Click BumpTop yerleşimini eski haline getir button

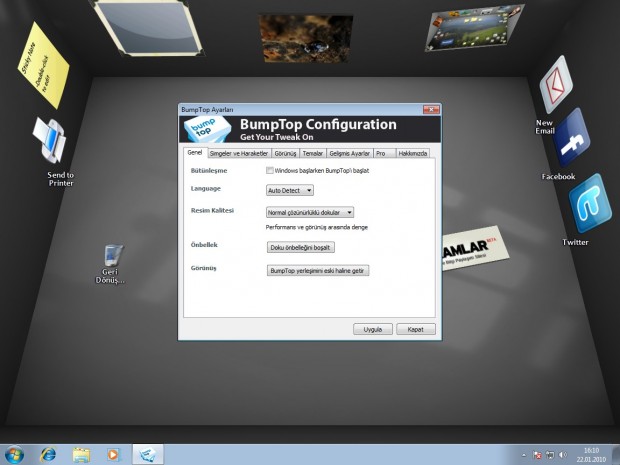318,270
